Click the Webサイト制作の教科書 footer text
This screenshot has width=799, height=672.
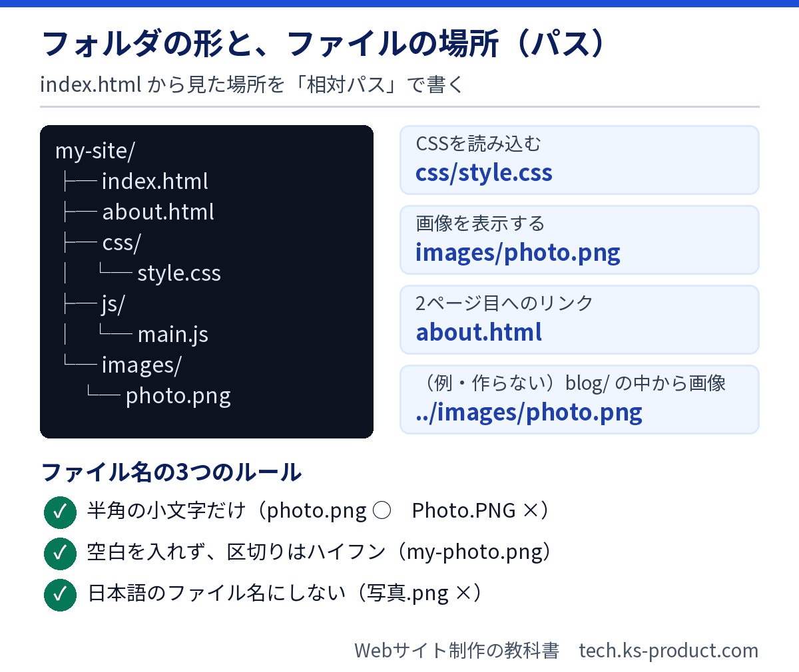click(x=457, y=650)
